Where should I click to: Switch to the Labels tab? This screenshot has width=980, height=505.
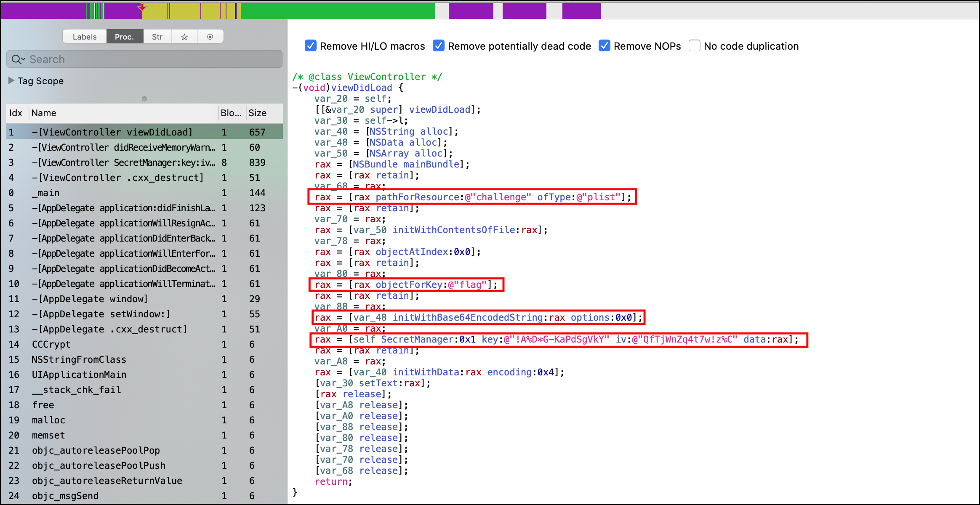85,37
